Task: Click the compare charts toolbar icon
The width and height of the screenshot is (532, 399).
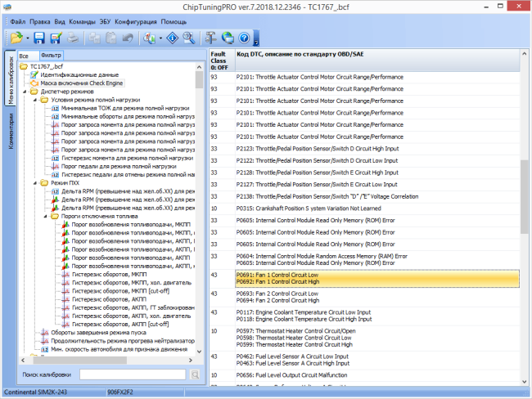Action: (150, 38)
